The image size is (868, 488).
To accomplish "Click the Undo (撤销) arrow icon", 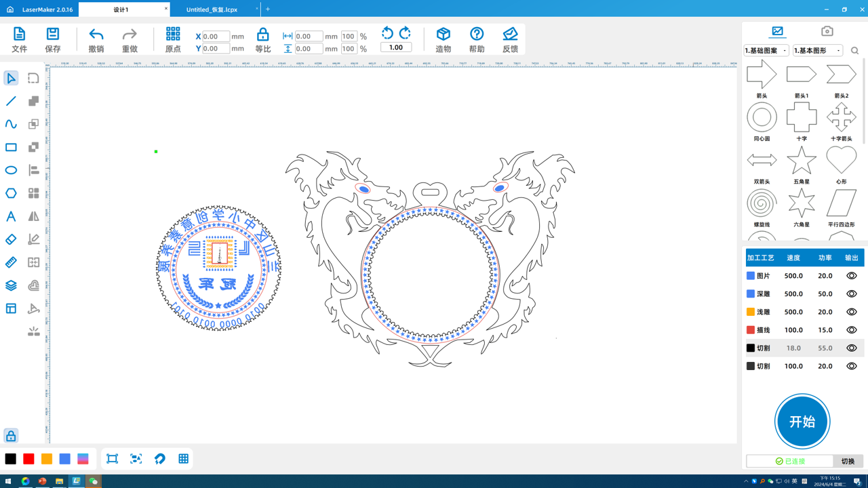I will 96,35.
